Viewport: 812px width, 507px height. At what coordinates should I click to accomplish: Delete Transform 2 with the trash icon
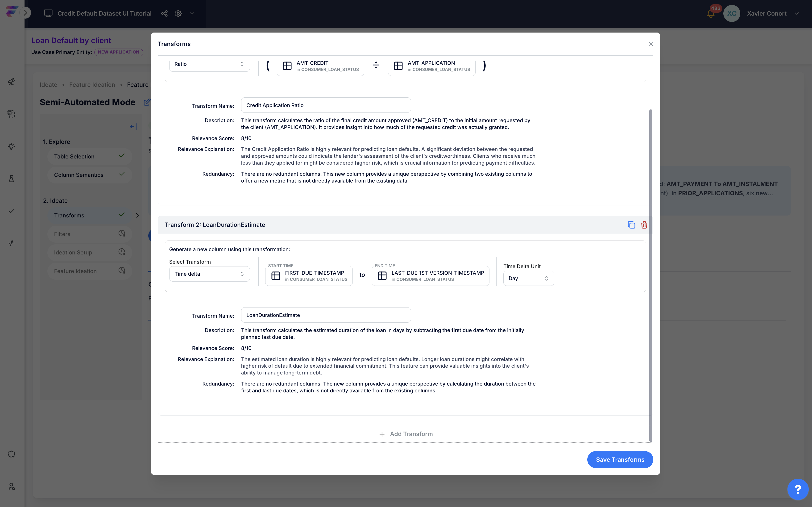click(x=644, y=225)
